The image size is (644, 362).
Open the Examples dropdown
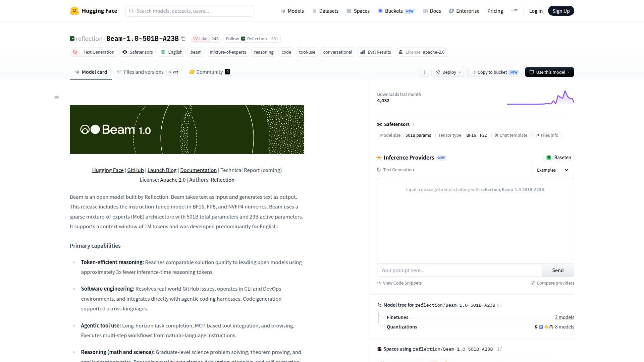point(552,170)
